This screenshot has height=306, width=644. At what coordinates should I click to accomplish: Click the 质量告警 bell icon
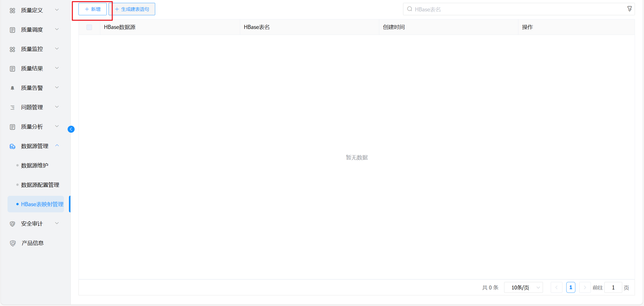coord(12,88)
